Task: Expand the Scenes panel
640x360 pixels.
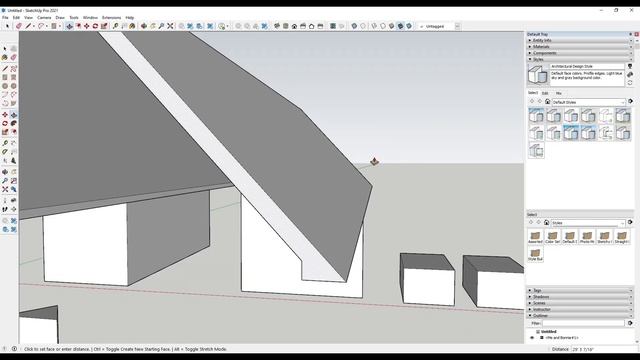Action: click(580, 303)
